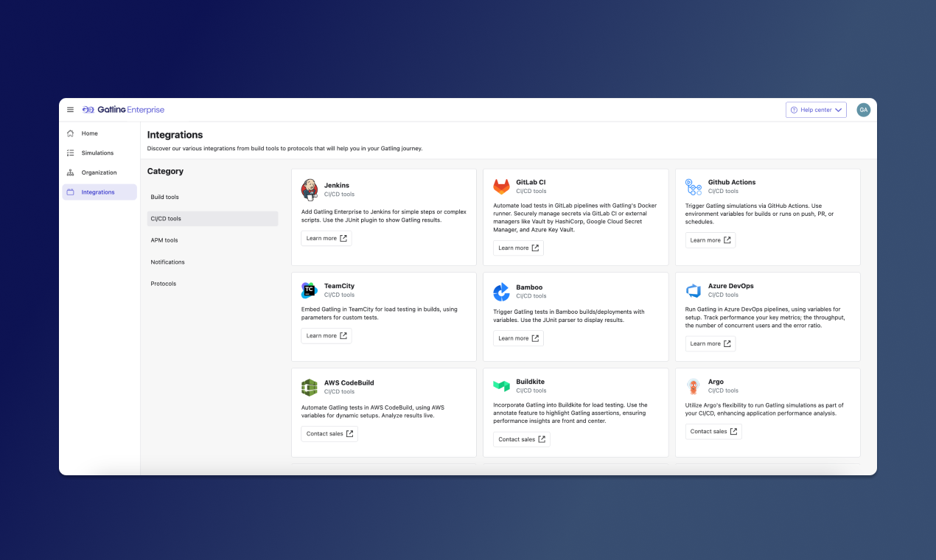Click the question mark icon in Help center
Image resolution: width=936 pixels, height=560 pixels.
794,110
